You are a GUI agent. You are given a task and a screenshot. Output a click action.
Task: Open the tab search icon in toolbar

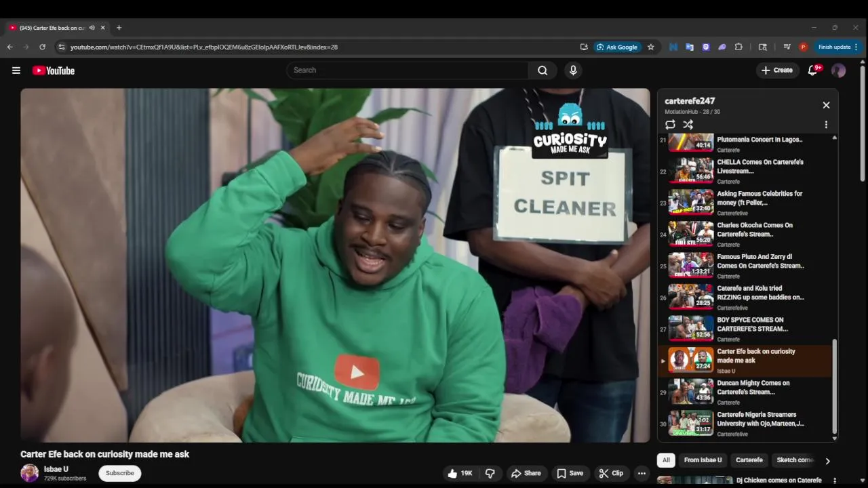coord(763,47)
